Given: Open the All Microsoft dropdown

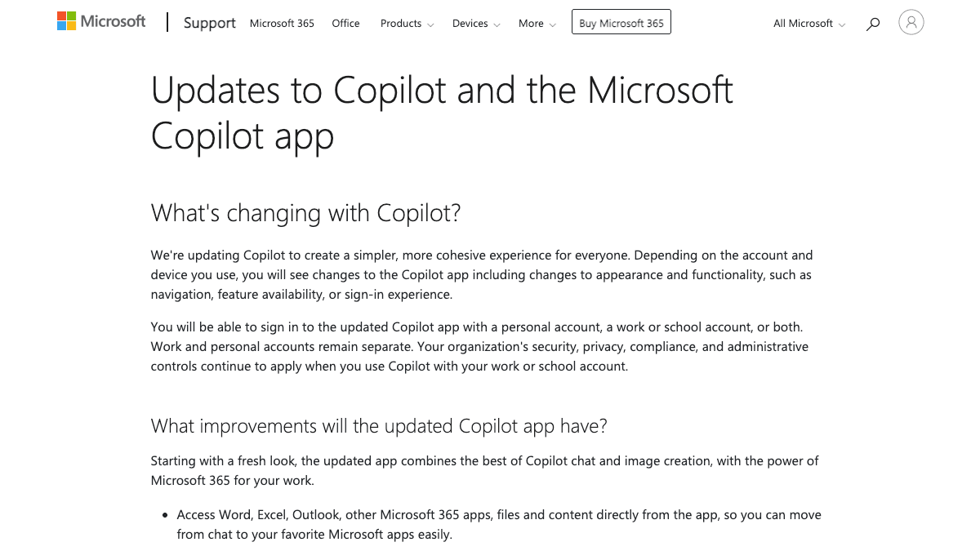Looking at the screenshot, I should pyautogui.click(x=809, y=23).
